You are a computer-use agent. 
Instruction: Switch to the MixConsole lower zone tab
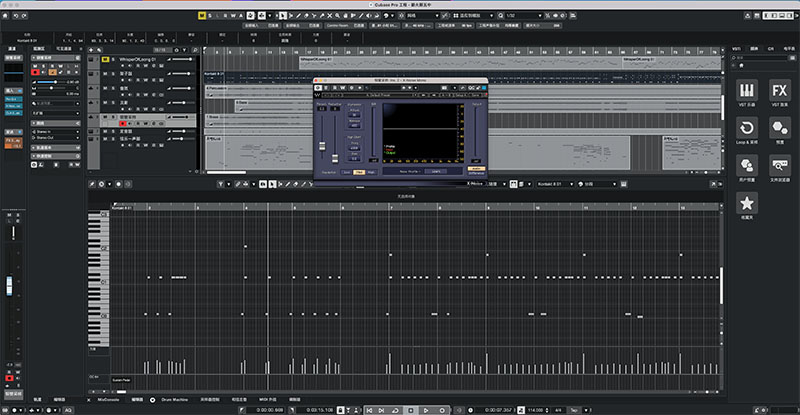tap(108, 400)
